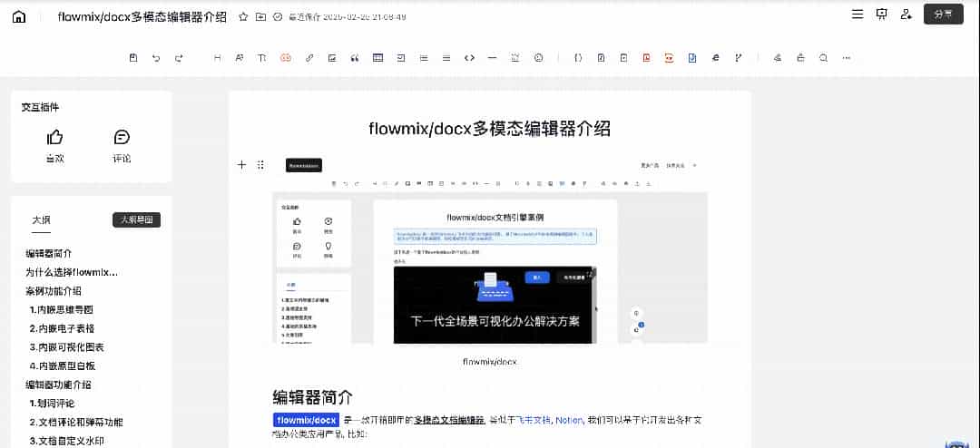980x448 pixels.
Task: Click the saved-status check circle icon
Action: tap(279, 17)
